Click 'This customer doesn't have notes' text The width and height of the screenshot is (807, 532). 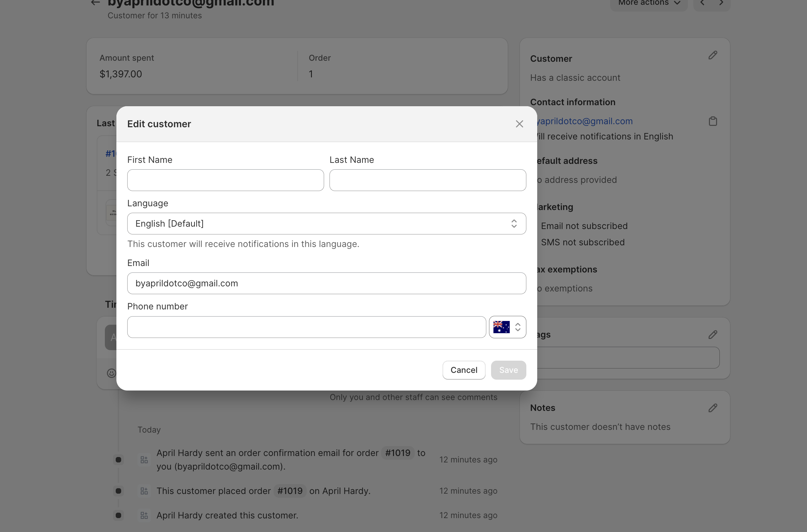(x=600, y=427)
